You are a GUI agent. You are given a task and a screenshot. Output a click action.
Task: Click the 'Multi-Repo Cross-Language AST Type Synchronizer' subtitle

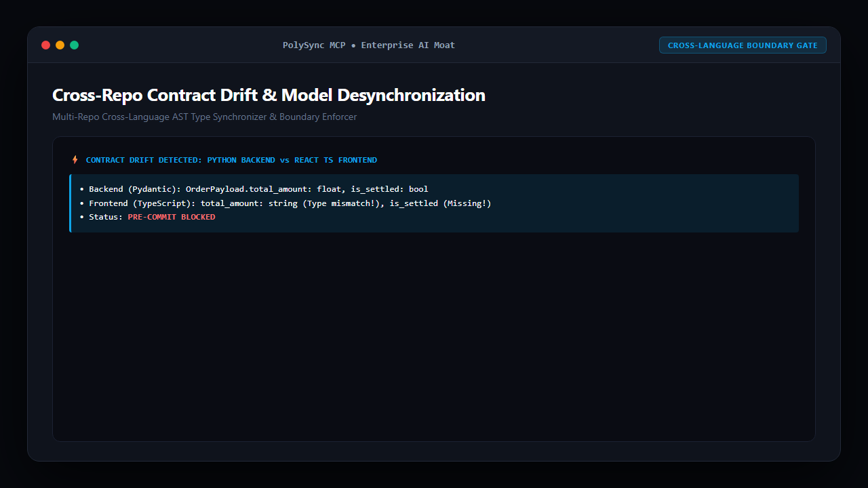(204, 117)
